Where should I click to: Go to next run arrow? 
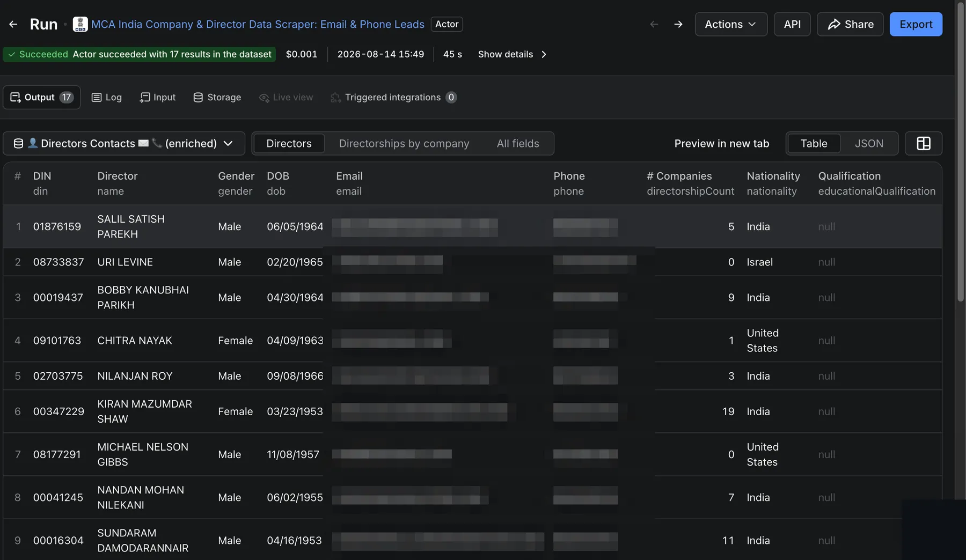click(678, 24)
